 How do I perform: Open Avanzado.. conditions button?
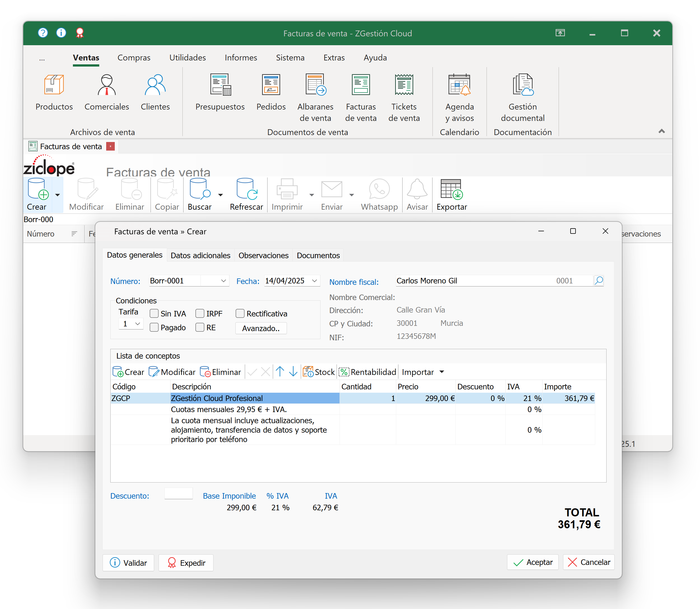(x=261, y=328)
